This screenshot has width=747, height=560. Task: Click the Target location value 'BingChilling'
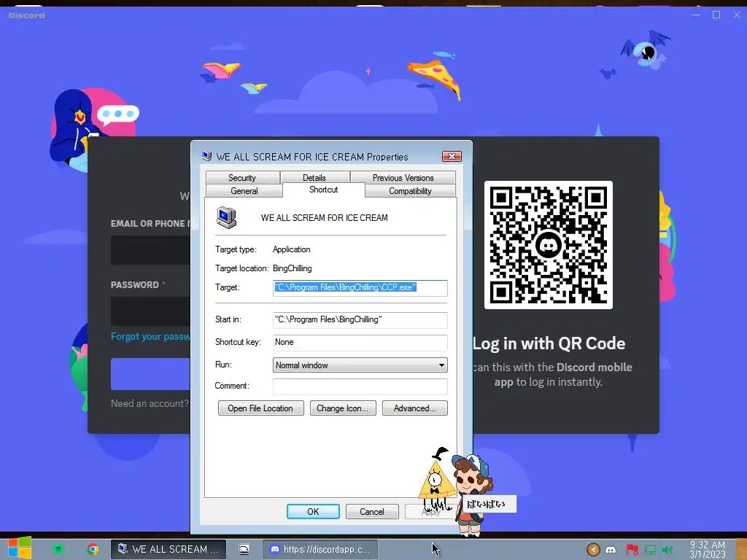292,268
